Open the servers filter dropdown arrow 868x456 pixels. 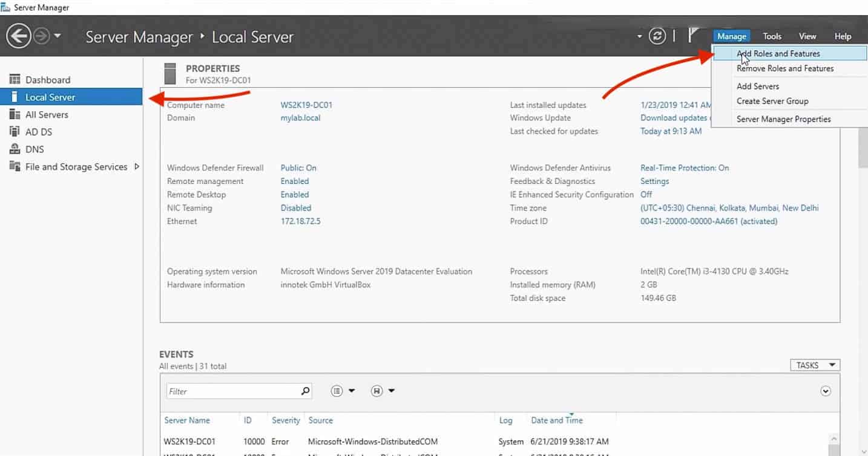[x=639, y=36]
